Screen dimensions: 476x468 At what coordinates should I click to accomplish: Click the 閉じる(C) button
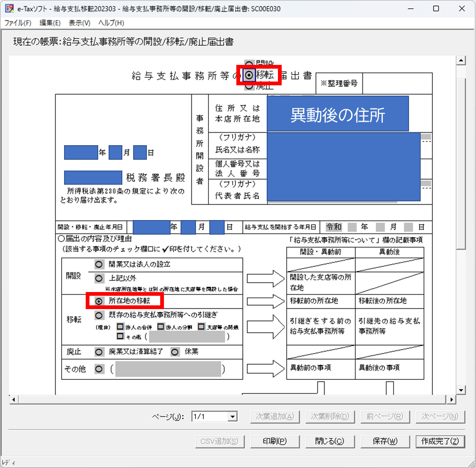(x=330, y=441)
